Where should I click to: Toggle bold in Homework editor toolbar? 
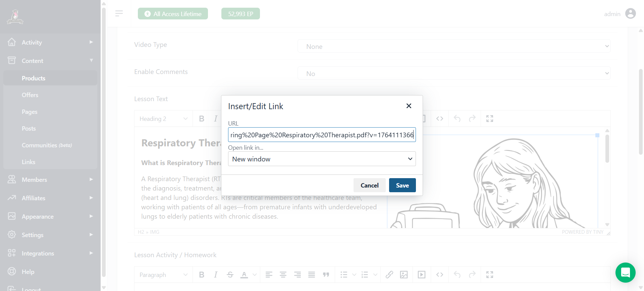[x=201, y=275]
